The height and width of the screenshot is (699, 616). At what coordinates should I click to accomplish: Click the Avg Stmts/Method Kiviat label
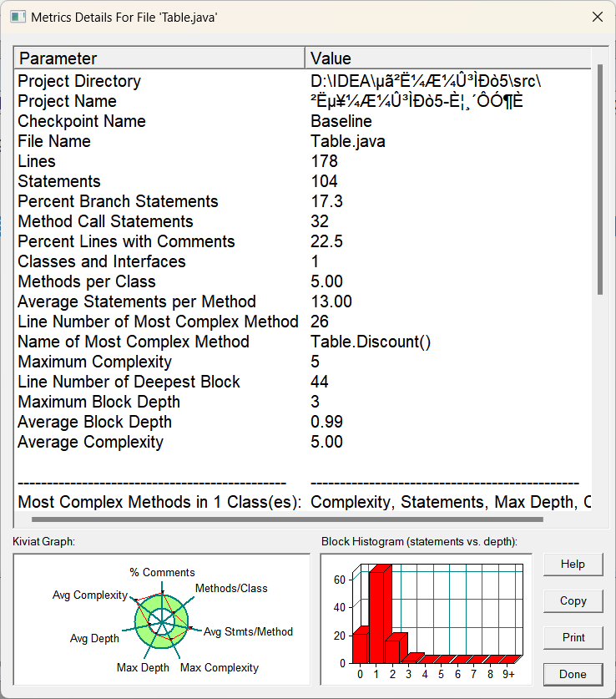coord(248,631)
